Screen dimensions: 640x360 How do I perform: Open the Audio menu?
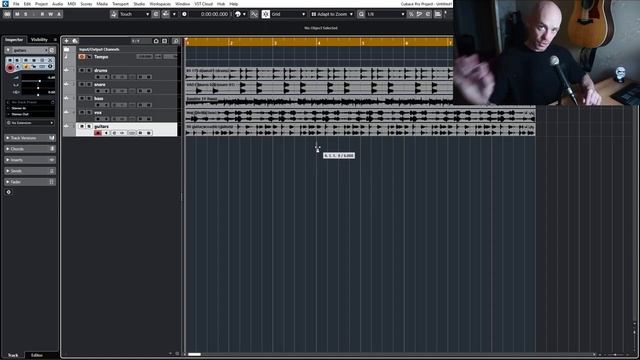(x=58, y=4)
